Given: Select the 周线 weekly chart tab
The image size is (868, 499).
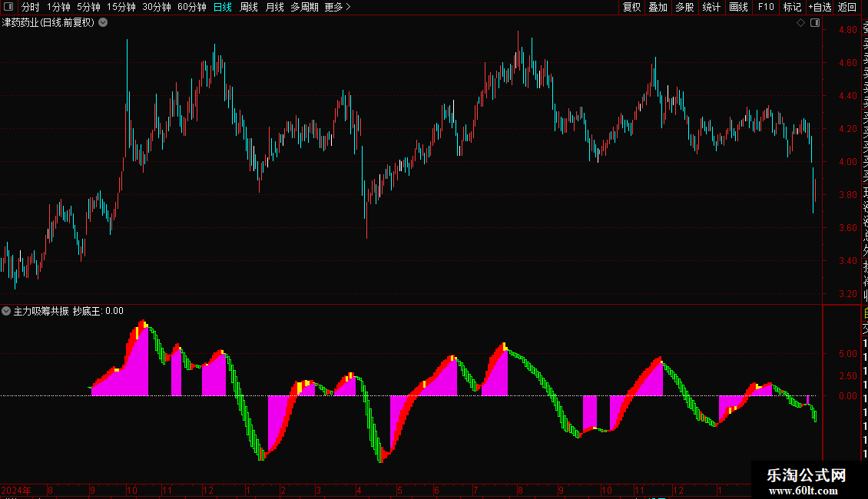Looking at the screenshot, I should (249, 7).
